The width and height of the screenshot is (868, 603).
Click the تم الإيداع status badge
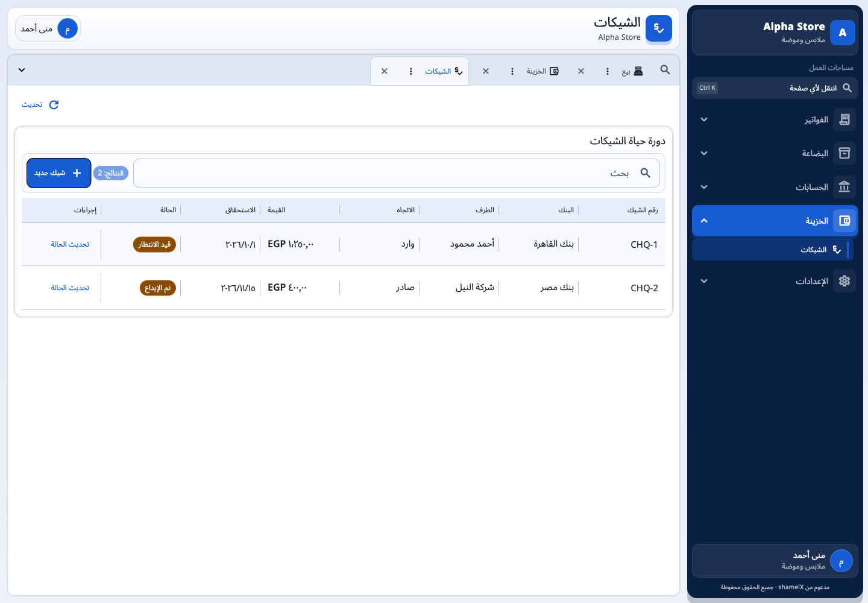tap(158, 288)
